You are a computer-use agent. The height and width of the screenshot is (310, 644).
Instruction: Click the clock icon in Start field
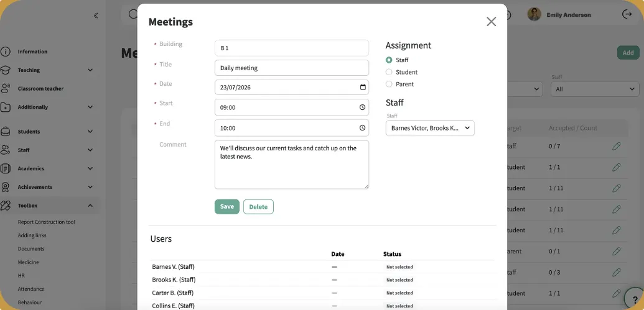[x=362, y=107]
